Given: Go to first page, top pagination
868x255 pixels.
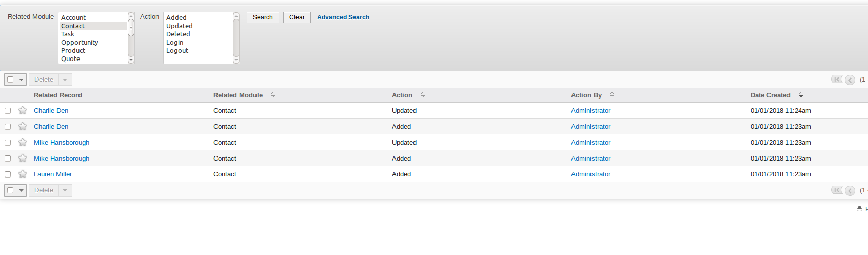Looking at the screenshot, I should coord(837,79).
